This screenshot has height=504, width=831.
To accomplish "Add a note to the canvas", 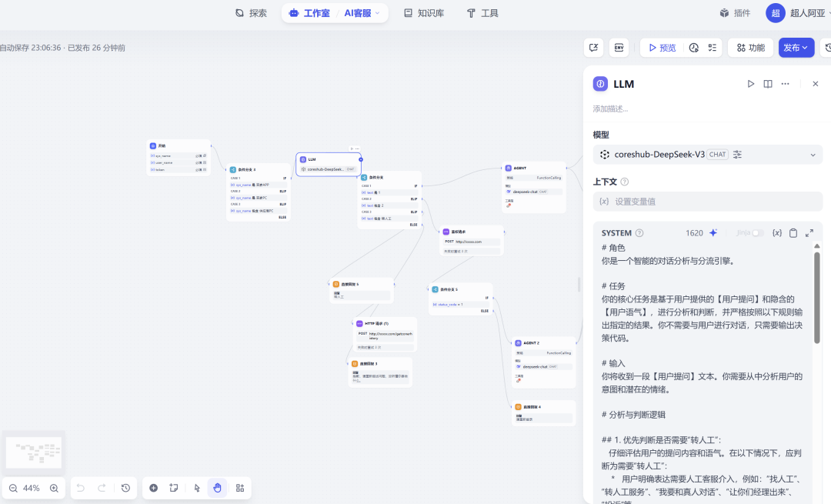I will click(174, 488).
